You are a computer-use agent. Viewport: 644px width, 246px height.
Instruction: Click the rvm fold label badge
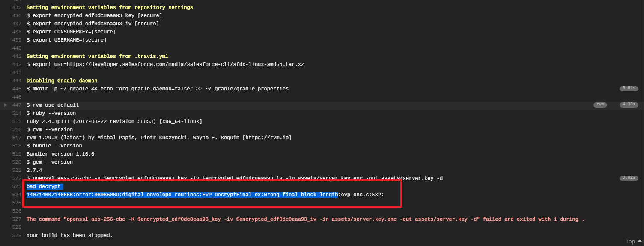coord(600,105)
